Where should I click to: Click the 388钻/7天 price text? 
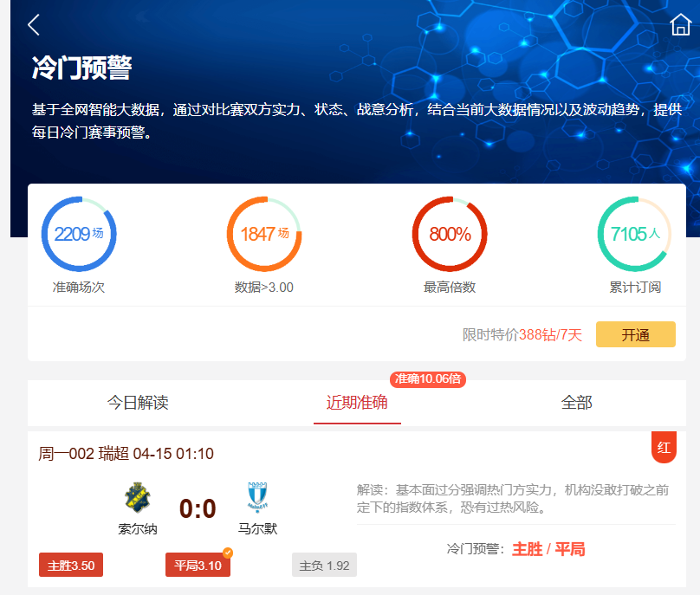click(x=550, y=335)
